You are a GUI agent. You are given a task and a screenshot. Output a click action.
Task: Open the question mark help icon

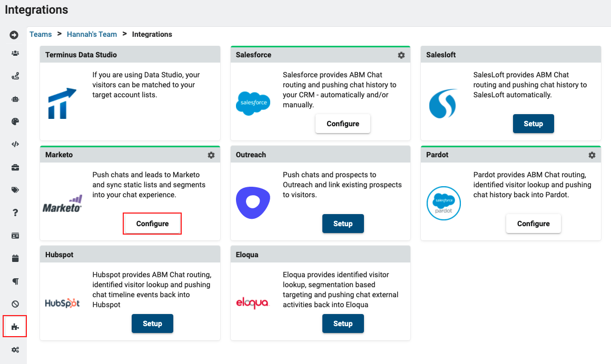(x=15, y=213)
